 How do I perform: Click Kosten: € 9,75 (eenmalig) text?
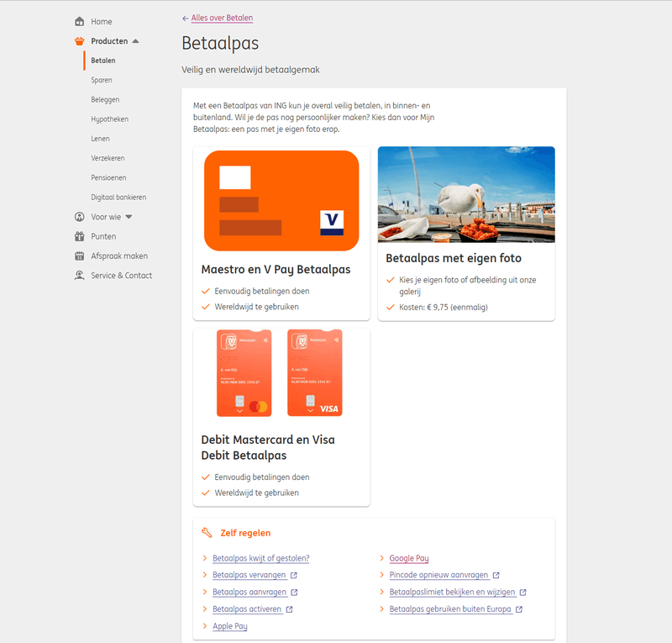click(x=444, y=307)
